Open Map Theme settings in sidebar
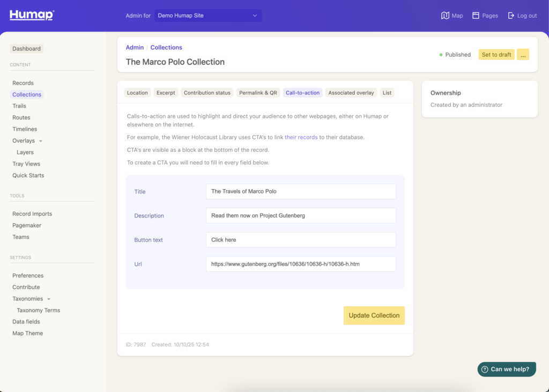 point(27,333)
